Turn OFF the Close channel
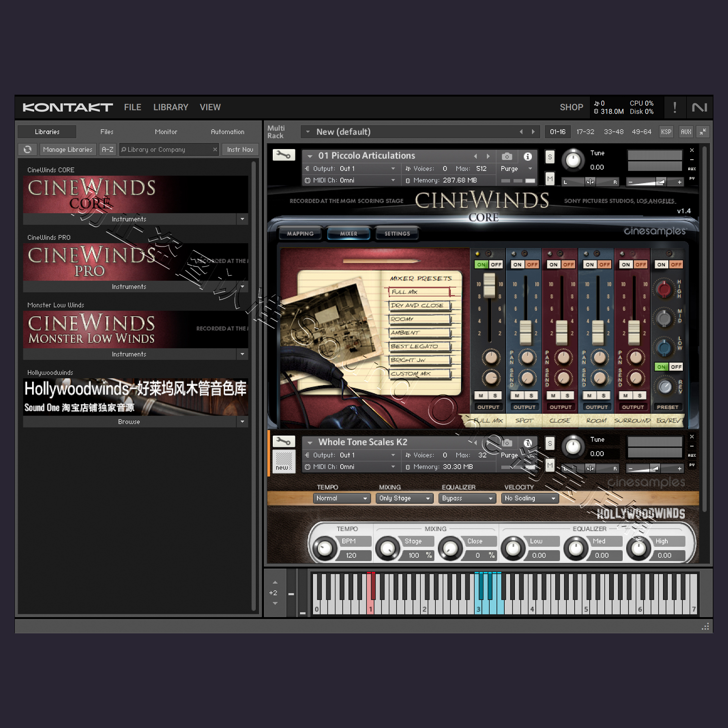This screenshot has width=728, height=728. [568, 265]
